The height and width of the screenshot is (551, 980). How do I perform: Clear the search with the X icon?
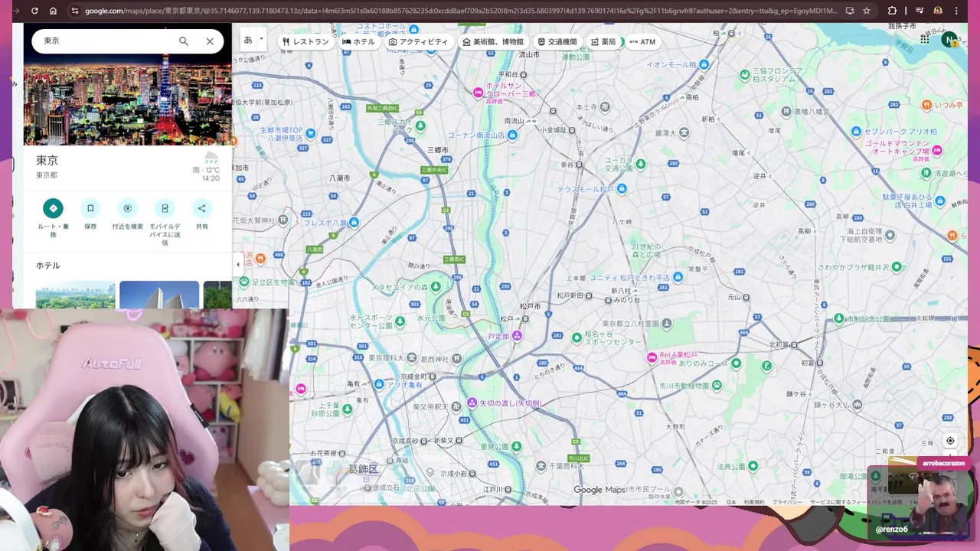(x=210, y=41)
